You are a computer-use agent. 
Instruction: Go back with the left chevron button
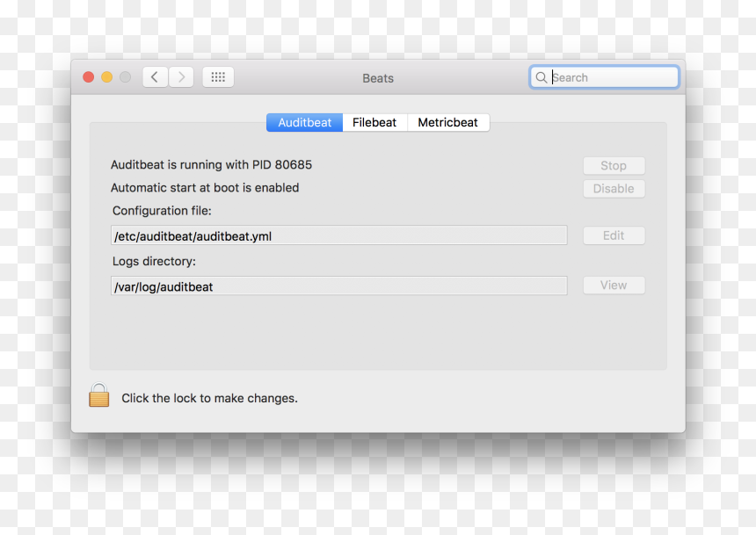coord(156,77)
